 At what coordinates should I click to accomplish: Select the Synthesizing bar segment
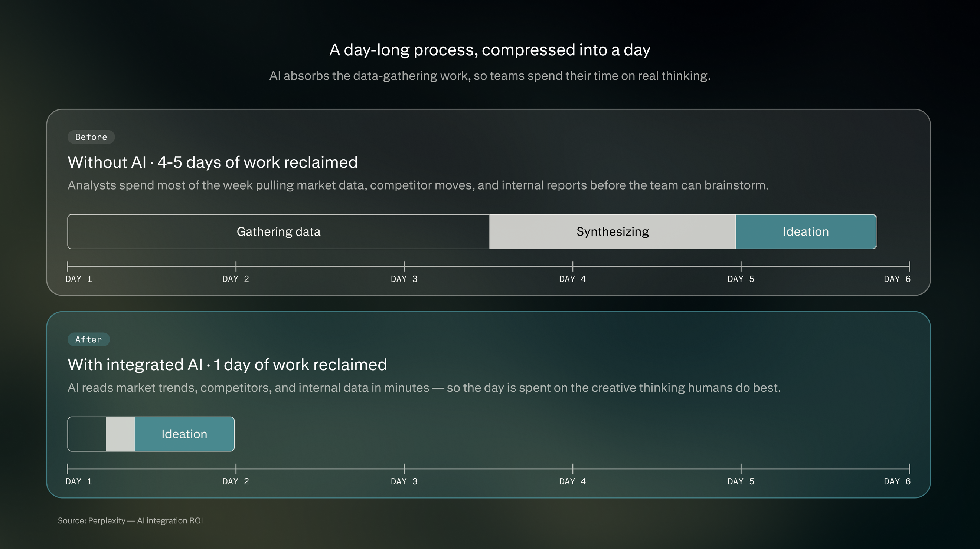click(612, 231)
